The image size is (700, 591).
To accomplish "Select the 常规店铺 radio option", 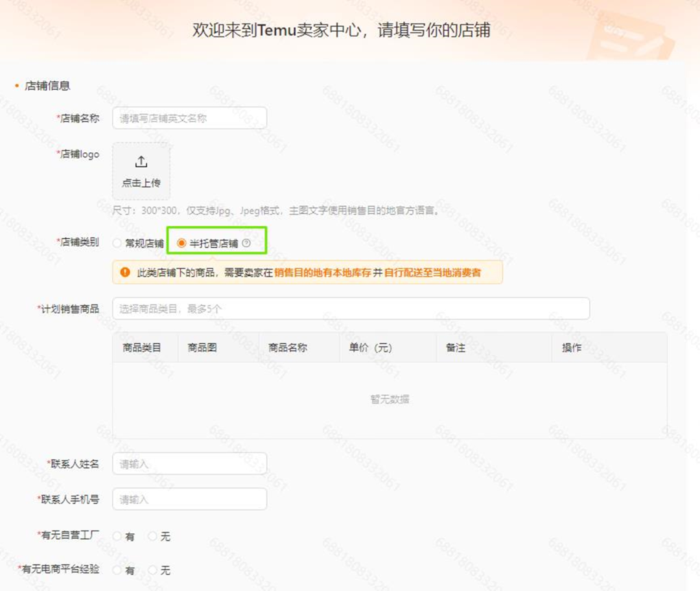I will 117,243.
